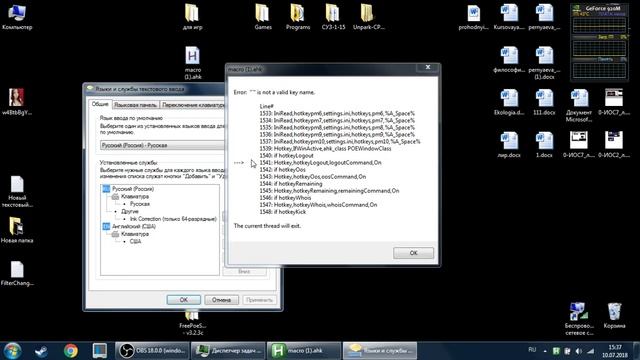Open the FreePoE v3.2.3c folder
Image resolution: width=640 pixels, height=360 pixels.
coord(192,323)
